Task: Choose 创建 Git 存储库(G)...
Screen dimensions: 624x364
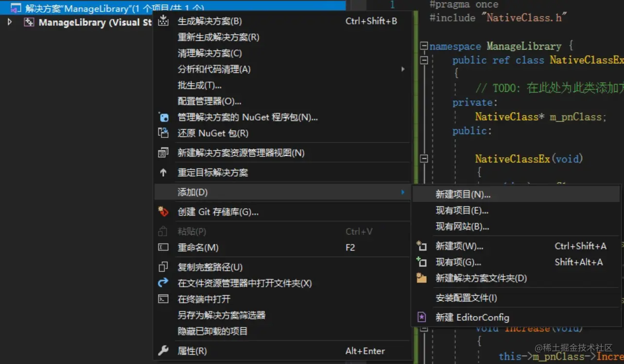Action: click(282, 212)
